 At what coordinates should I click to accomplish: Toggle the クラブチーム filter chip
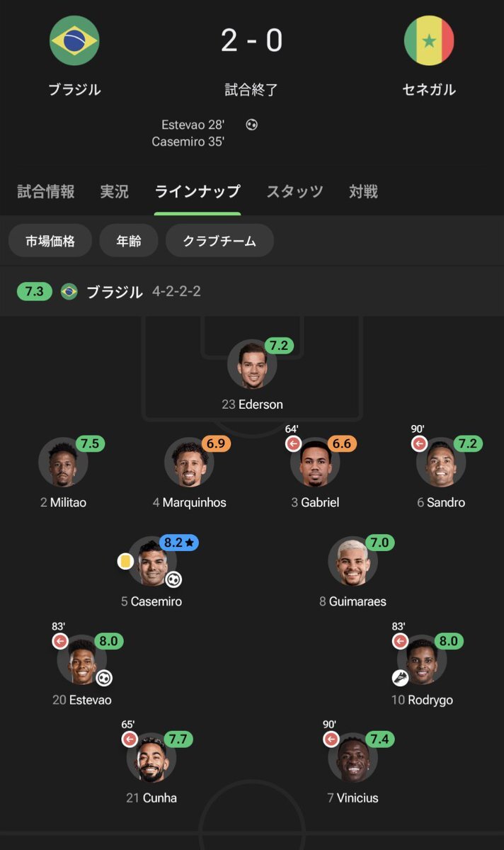pos(220,241)
